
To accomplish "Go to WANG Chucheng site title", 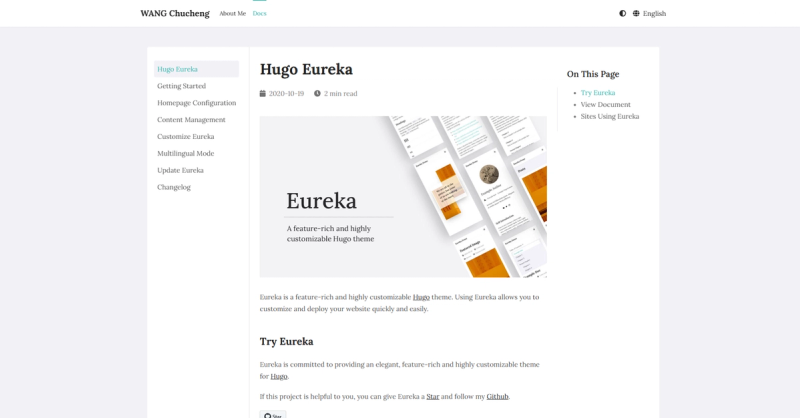I will click(x=175, y=13).
